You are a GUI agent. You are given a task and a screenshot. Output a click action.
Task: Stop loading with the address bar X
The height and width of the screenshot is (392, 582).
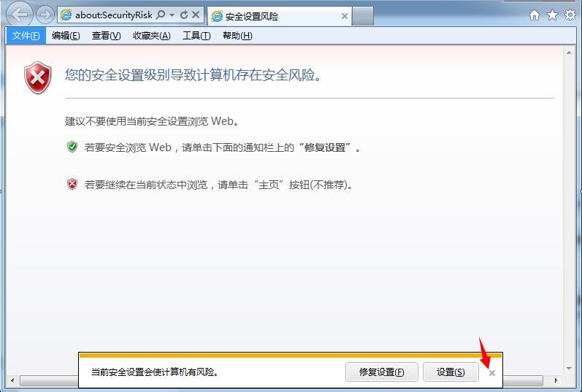coord(195,15)
